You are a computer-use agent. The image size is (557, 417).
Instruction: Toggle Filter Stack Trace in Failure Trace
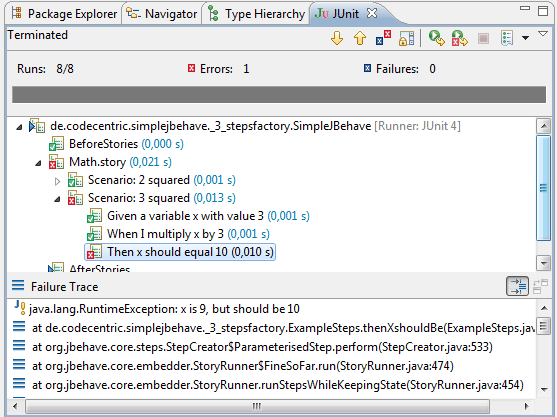(x=518, y=286)
